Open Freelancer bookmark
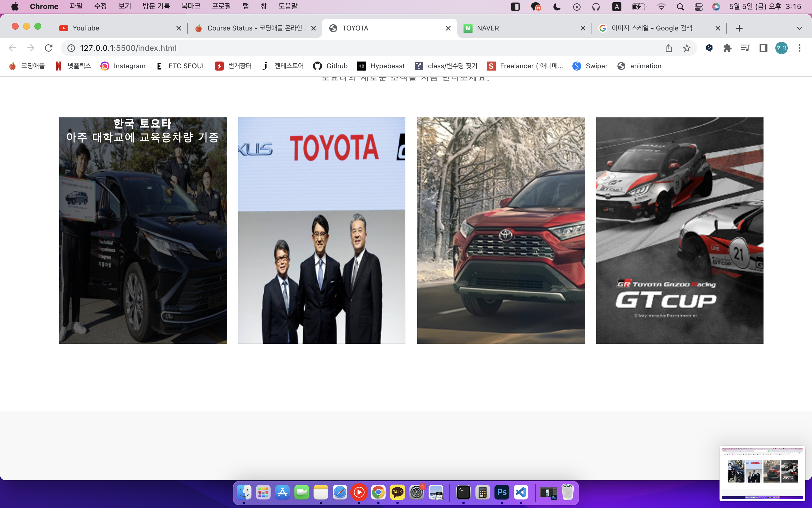 525,66
